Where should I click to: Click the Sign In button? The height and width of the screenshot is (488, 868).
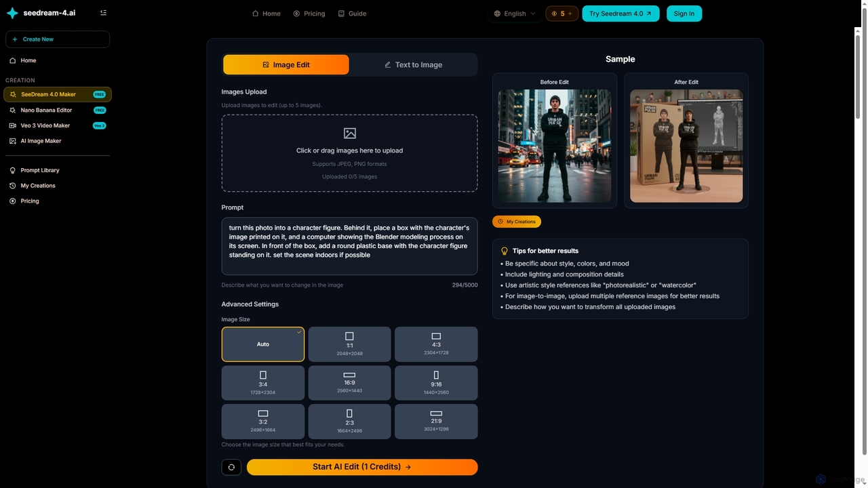coord(684,14)
